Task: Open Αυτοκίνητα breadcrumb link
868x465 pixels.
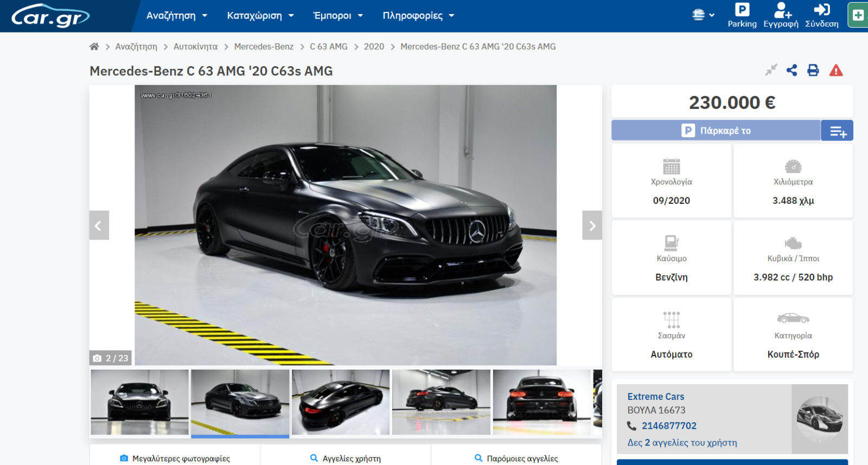Action: [195, 47]
